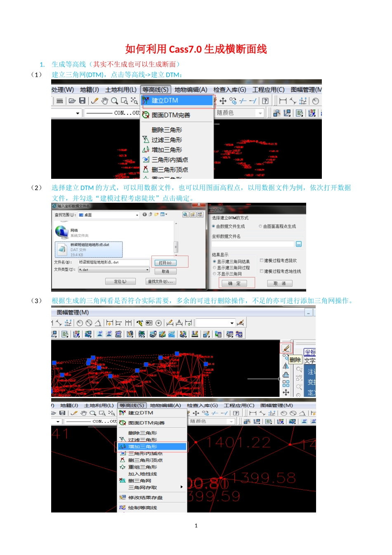This screenshot has width=392, height=555.
Task: Click the magnifier icon at file dialog top right
Action: (186, 214)
